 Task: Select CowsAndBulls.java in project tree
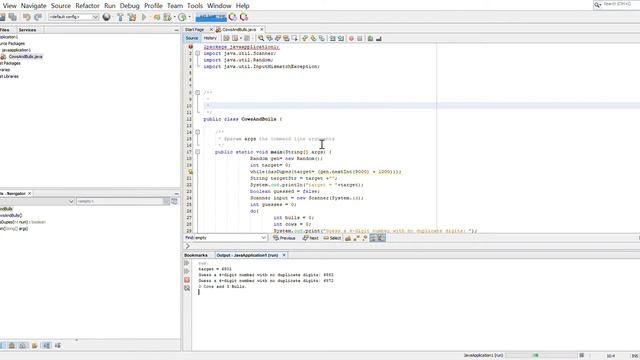[x=25, y=57]
